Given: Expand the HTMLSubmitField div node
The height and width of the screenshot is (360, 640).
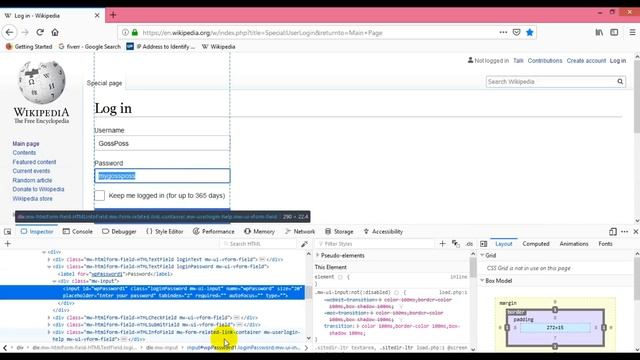Looking at the screenshot, I should click(x=49, y=325).
